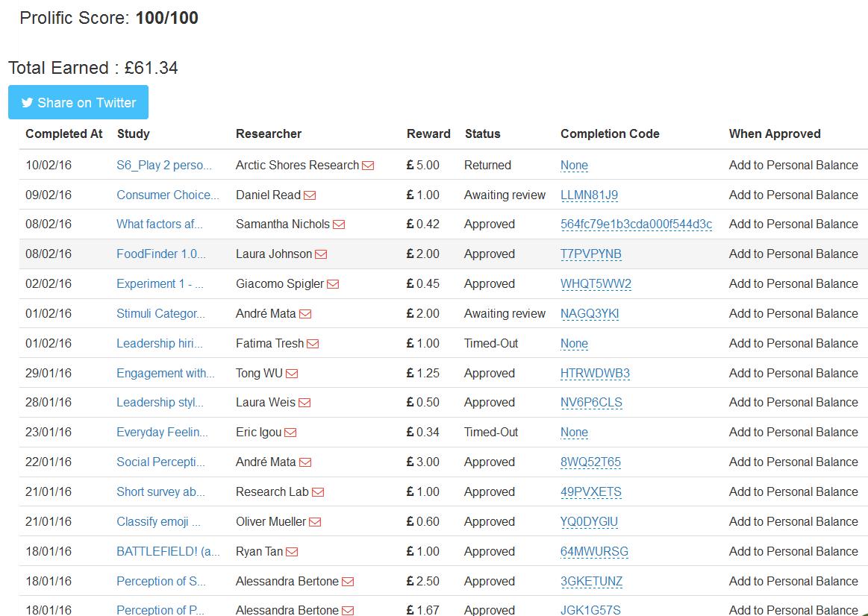Message Giacomo Spigler via envelope icon
868x616 pixels.
pos(333,284)
